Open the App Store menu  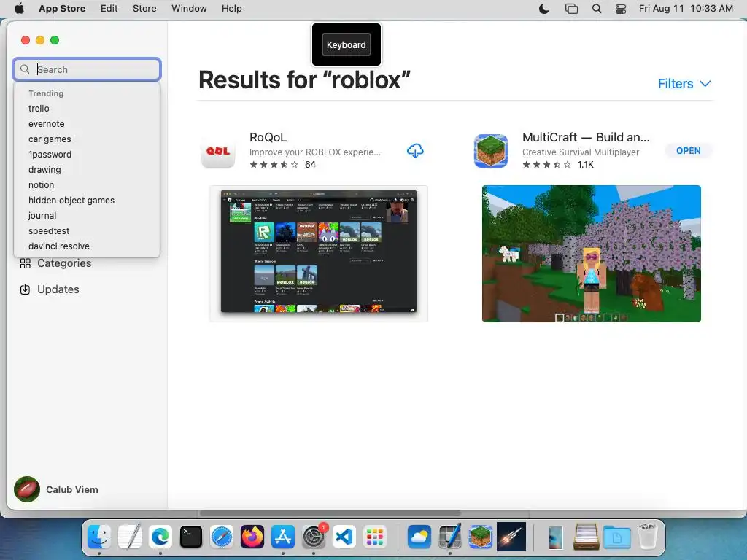tap(62, 9)
